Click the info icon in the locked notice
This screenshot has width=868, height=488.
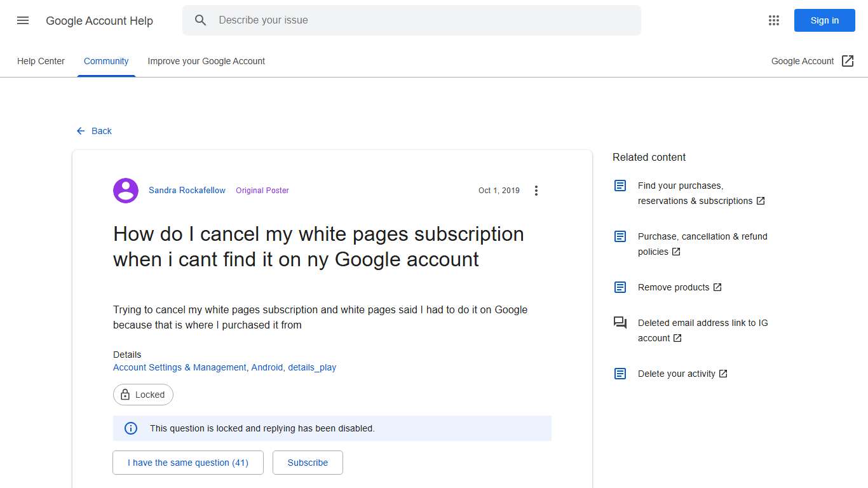[x=130, y=428]
